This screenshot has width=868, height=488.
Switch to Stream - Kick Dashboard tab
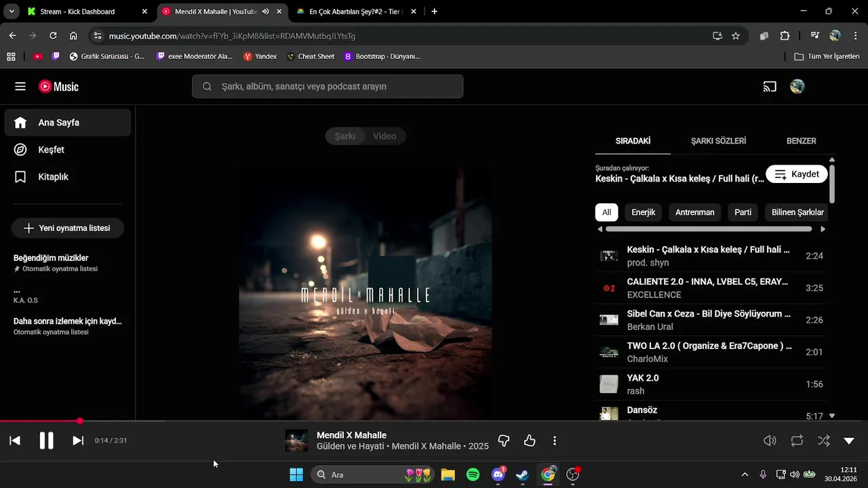tap(86, 12)
